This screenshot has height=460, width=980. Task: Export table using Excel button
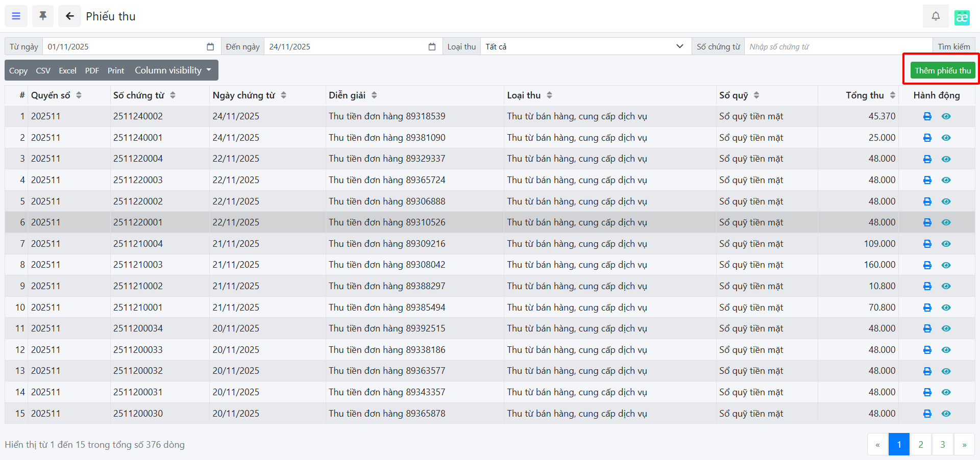pos(67,70)
